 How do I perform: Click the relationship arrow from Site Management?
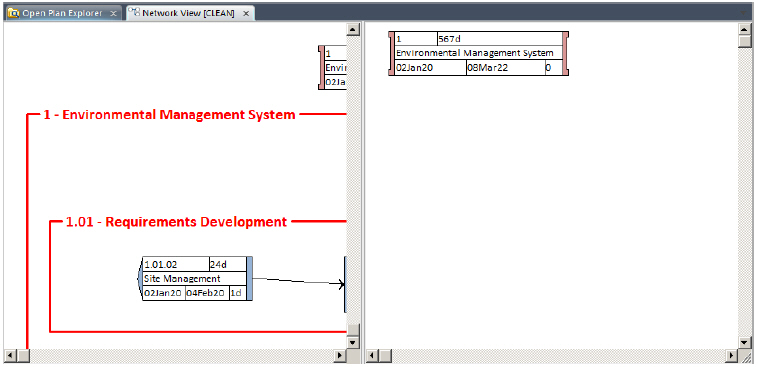click(299, 281)
